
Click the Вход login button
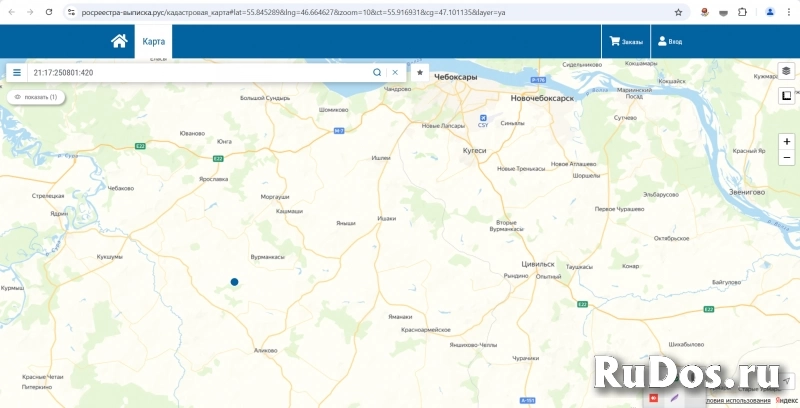(x=669, y=42)
